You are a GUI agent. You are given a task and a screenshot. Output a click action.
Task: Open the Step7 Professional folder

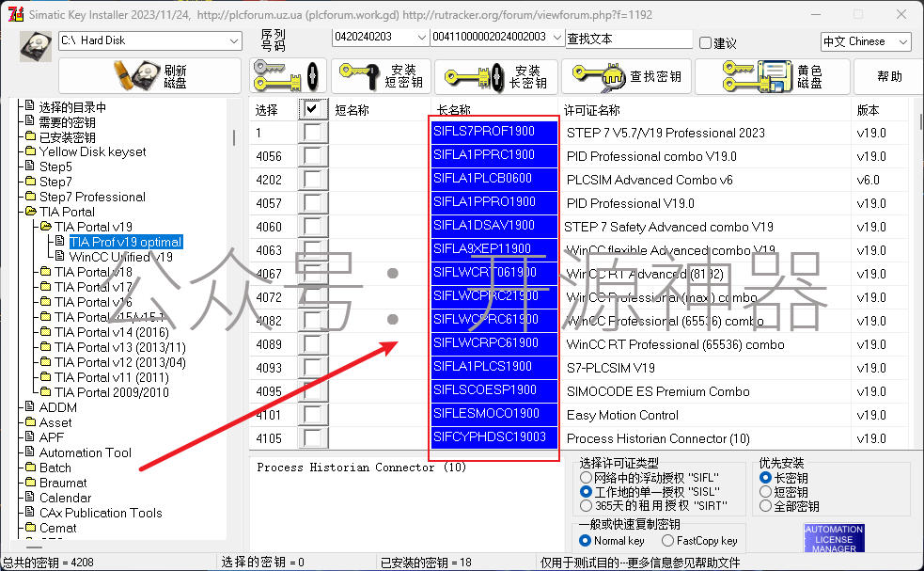92,197
